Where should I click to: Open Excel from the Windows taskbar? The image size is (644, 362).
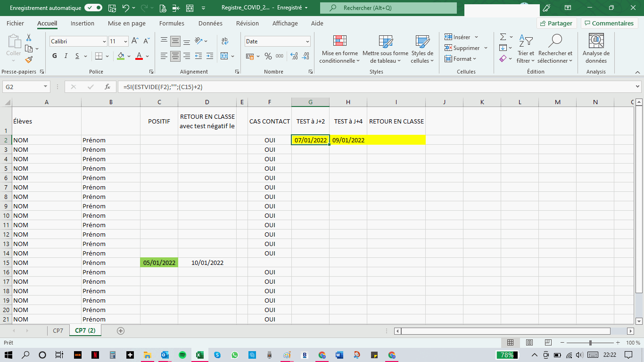click(199, 355)
